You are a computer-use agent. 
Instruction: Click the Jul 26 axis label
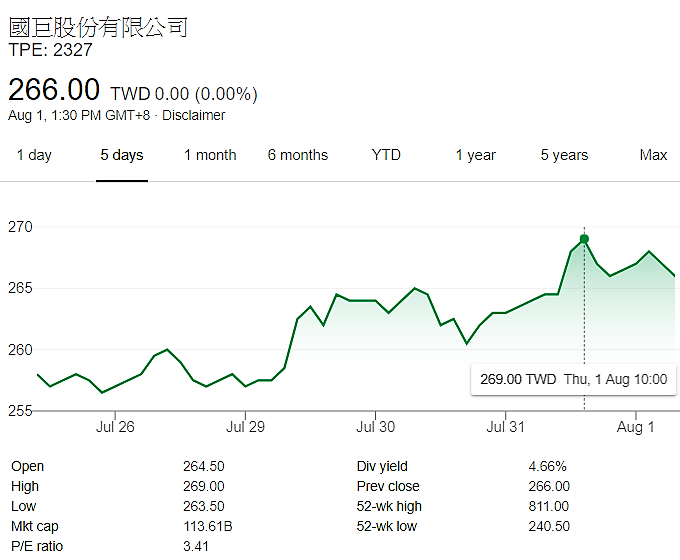[115, 427]
